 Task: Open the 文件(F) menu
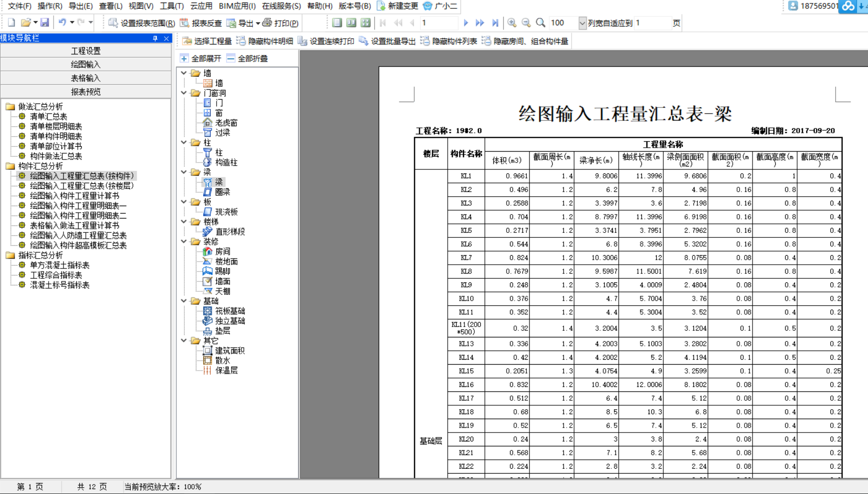(20, 6)
